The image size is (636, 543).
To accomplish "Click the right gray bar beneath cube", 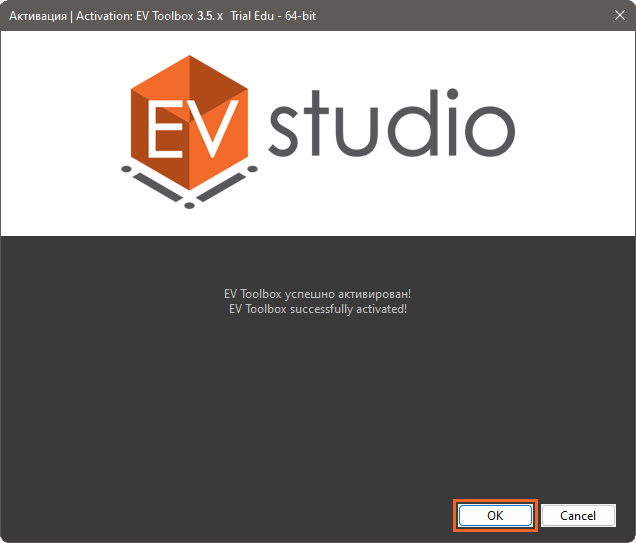I will point(221,187).
